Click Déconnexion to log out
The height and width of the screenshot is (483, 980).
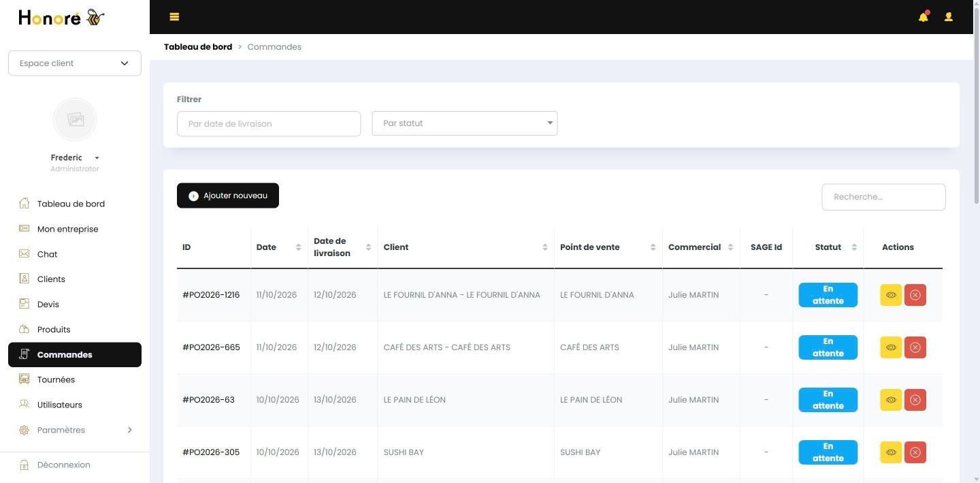click(x=64, y=465)
